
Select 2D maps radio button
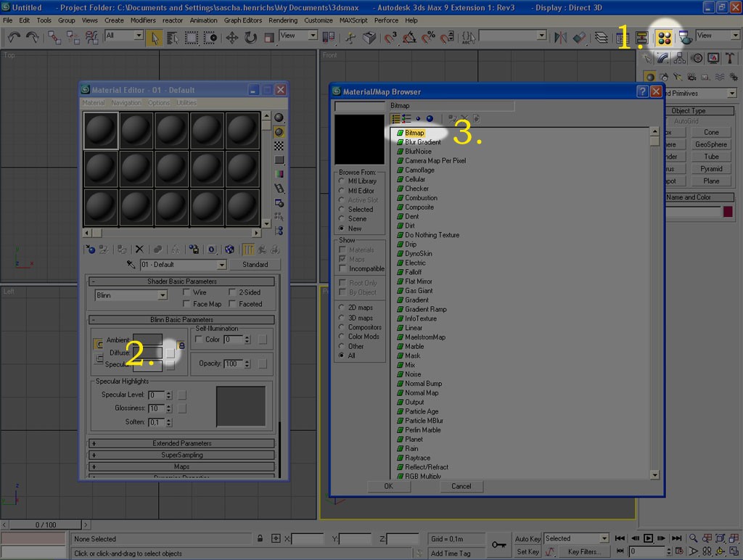pos(342,308)
